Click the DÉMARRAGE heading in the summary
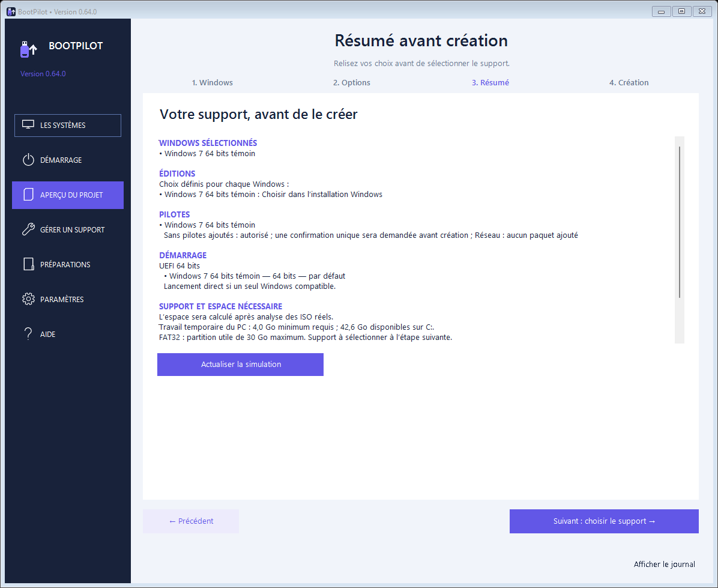This screenshot has height=588, width=718. tap(183, 255)
